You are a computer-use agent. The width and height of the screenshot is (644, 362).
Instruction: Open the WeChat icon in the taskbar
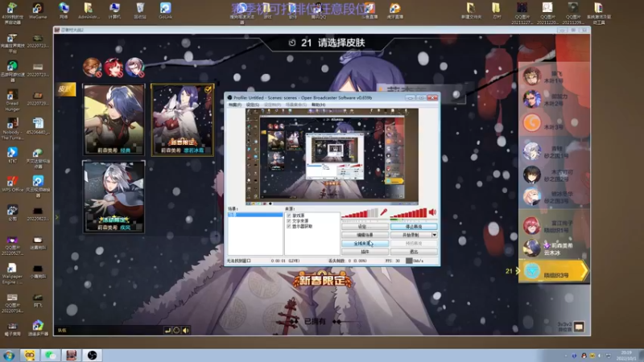pos(51,355)
